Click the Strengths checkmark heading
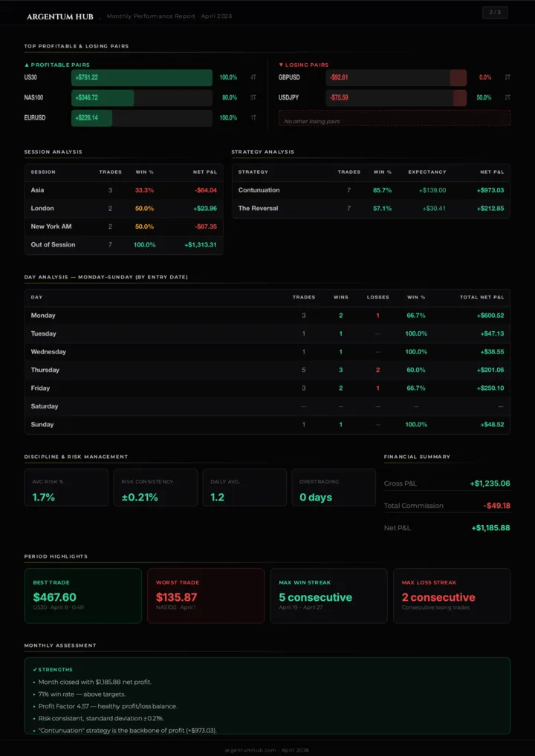This screenshot has width=535, height=756. tap(53, 670)
